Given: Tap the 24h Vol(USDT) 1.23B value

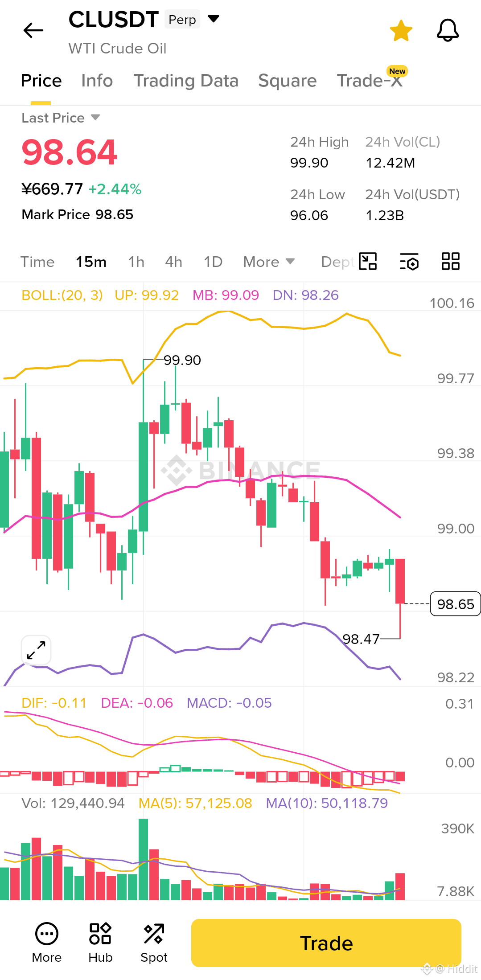Looking at the screenshot, I should (385, 215).
